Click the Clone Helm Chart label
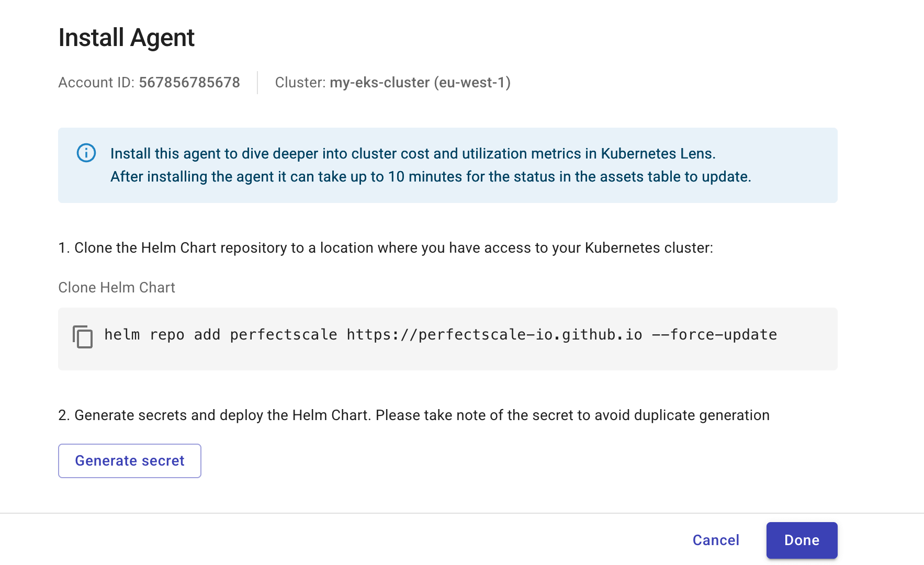This screenshot has width=924, height=565. tap(116, 287)
